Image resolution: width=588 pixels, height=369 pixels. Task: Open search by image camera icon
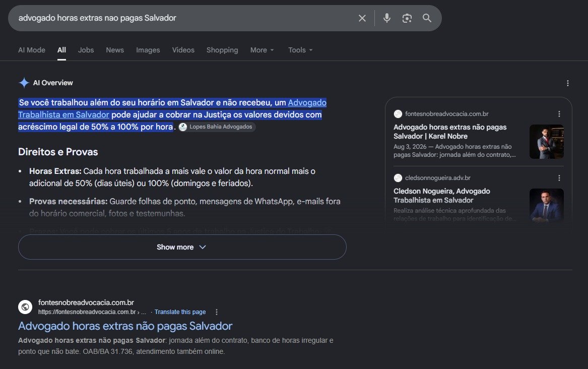tap(407, 18)
